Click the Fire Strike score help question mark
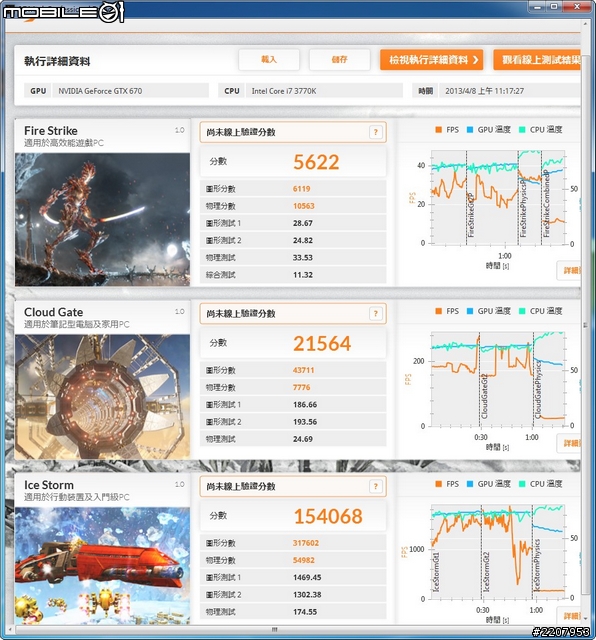The width and height of the screenshot is (596, 640). 376,132
